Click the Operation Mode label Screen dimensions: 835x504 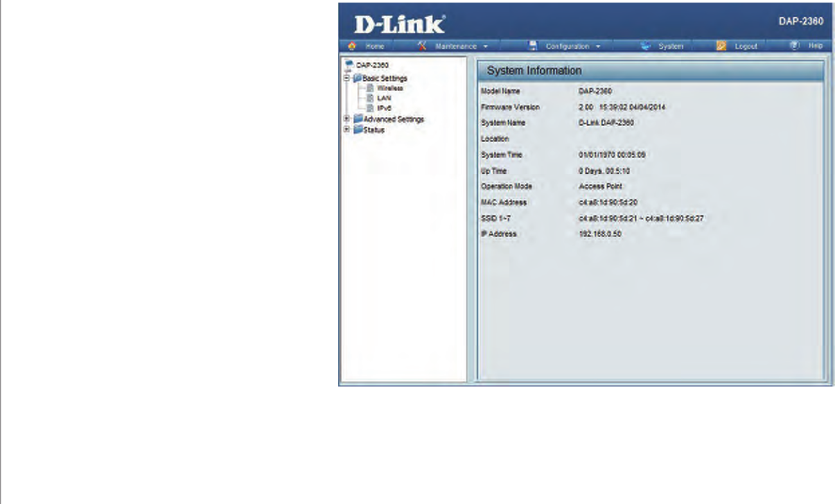pos(507,186)
